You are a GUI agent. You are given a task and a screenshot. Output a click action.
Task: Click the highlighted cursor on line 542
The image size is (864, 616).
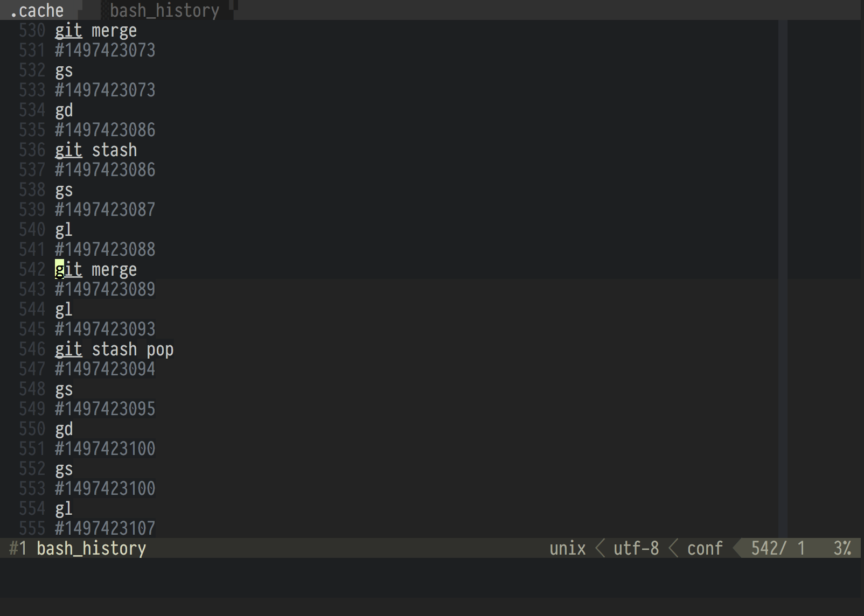coord(58,269)
